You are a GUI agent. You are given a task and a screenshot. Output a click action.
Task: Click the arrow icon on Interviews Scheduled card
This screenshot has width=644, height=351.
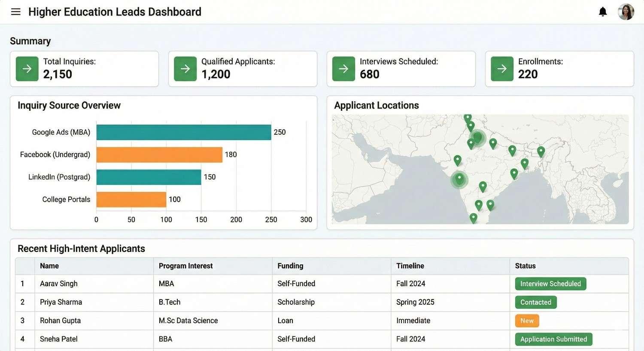coord(343,68)
